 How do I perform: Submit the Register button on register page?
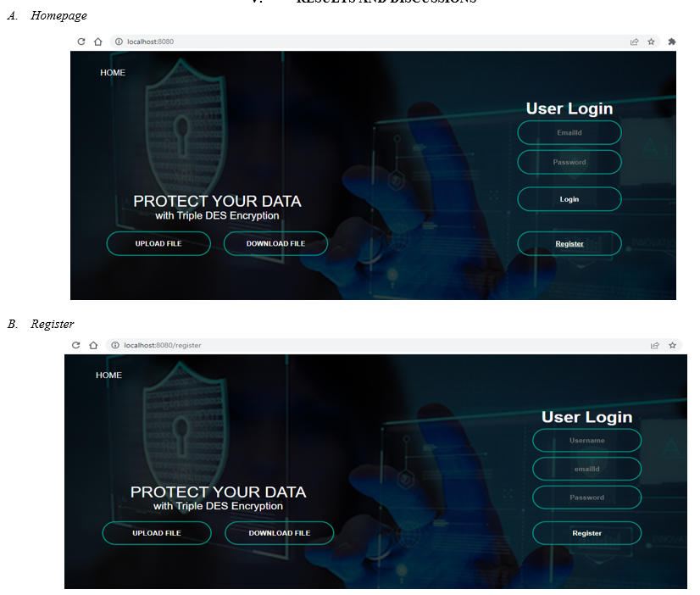(x=586, y=533)
